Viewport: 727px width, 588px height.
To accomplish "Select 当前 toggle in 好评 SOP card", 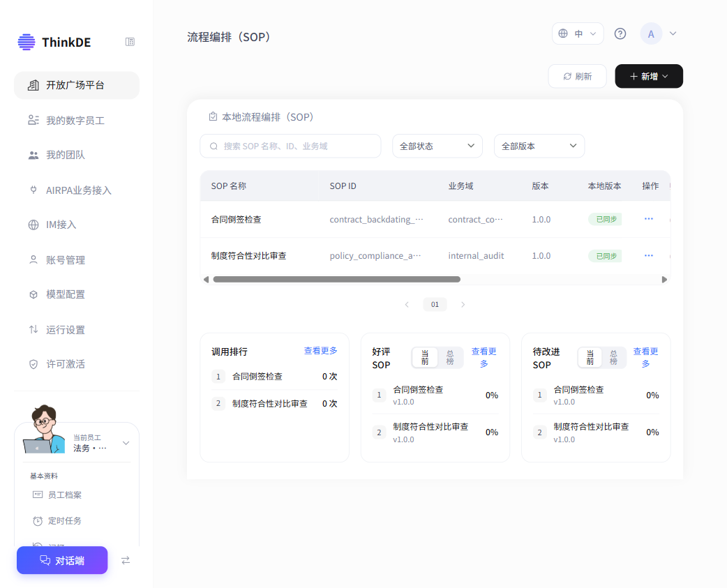I will pyautogui.click(x=425, y=358).
